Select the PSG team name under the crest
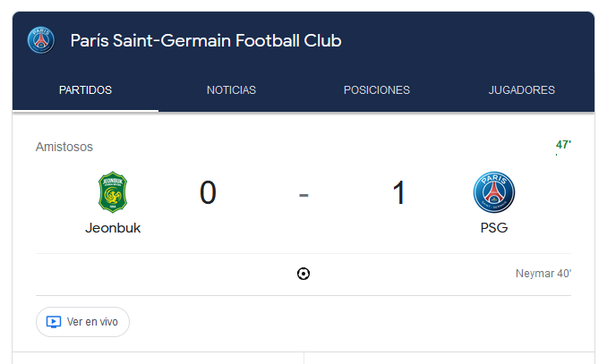The height and width of the screenshot is (364, 607). (494, 228)
